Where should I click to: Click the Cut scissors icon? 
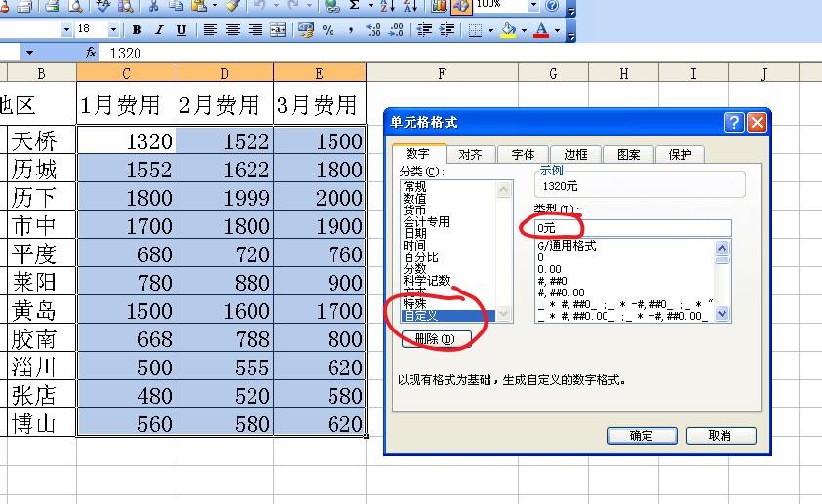[154, 6]
